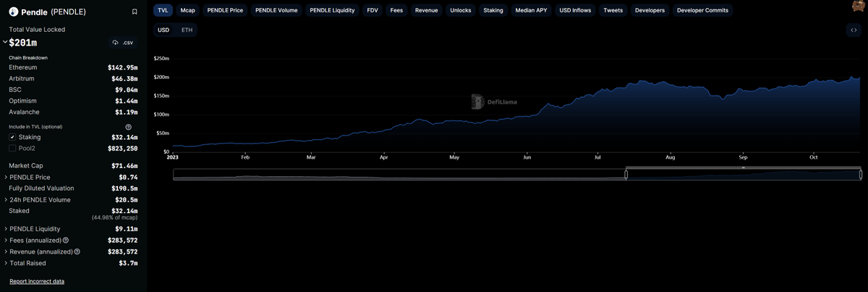Toggle the Developer Commits chart metric
The height and width of the screenshot is (292, 868).
tap(703, 10)
